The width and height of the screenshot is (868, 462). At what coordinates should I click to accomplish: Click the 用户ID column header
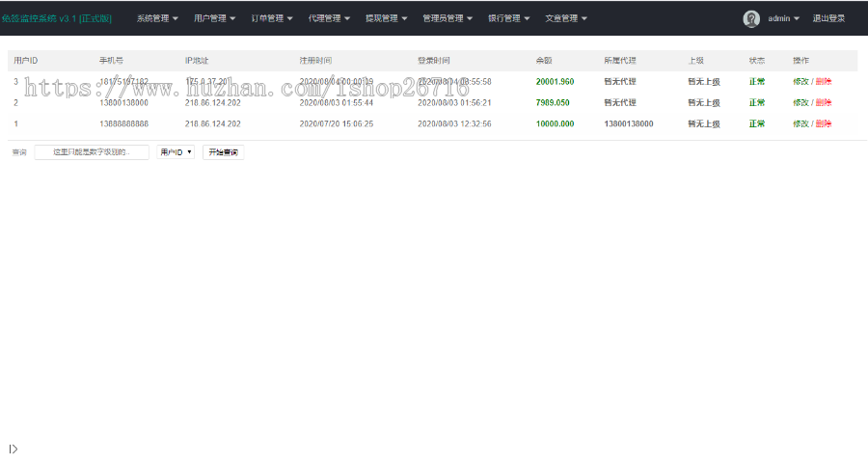(25, 61)
